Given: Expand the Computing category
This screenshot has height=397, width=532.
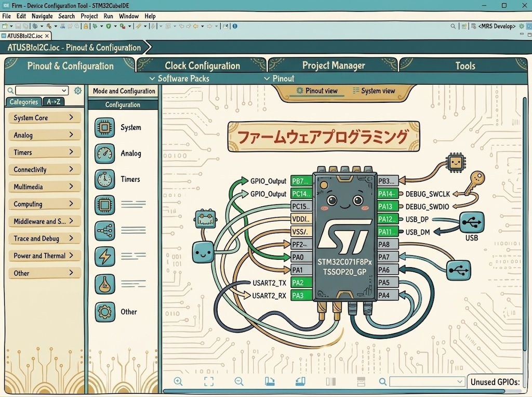Looking at the screenshot, I should 45,204.
